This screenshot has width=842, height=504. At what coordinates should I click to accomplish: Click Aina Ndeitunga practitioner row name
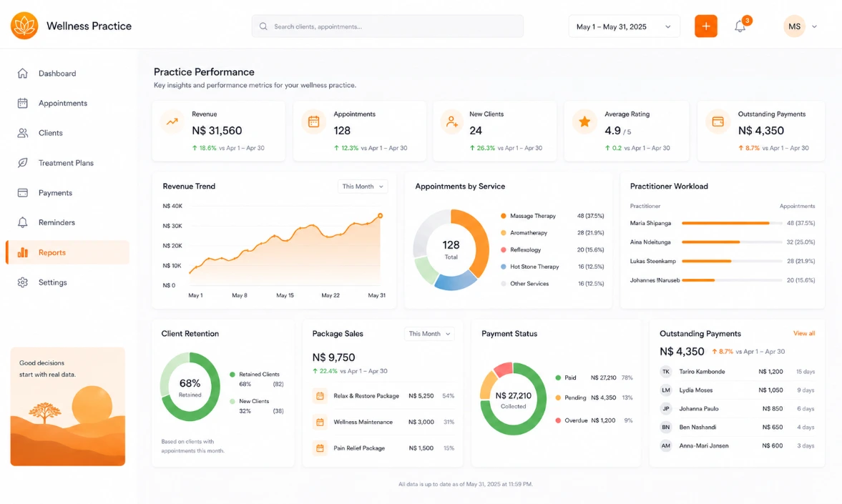point(650,242)
